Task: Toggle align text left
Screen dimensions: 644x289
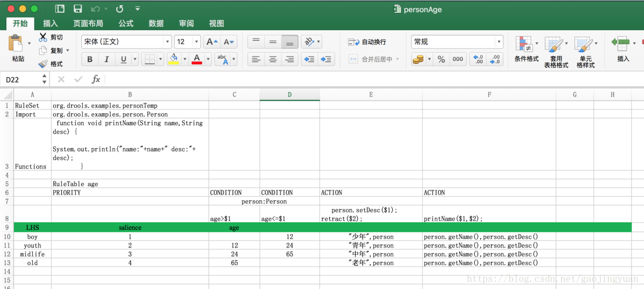Action: (256, 59)
